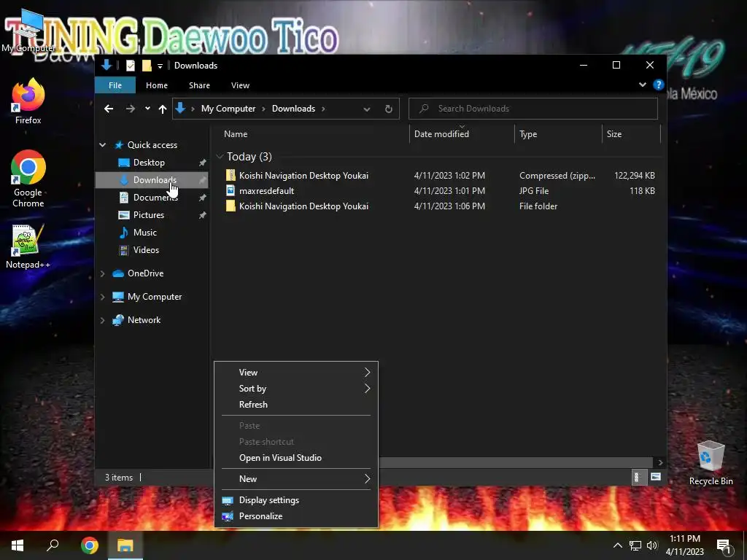Switch to Large icons view in status bar
Viewport: 747px width, 560px height.
click(x=656, y=477)
